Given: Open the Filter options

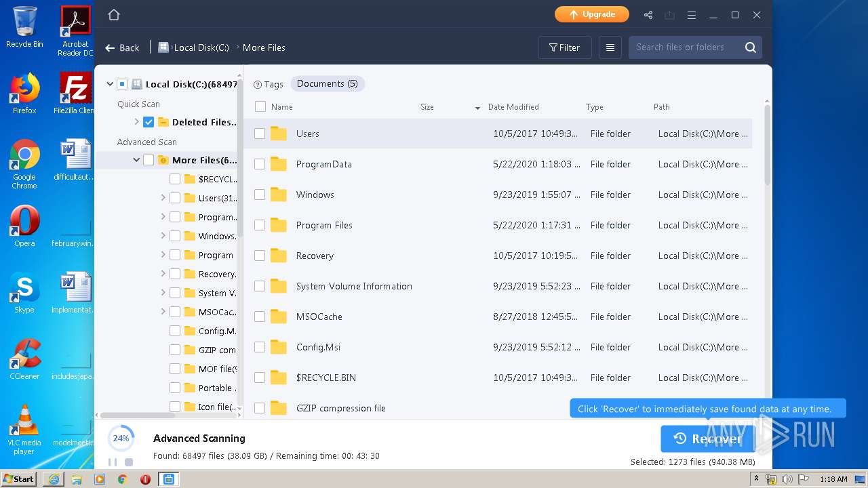Looking at the screenshot, I should click(x=564, y=47).
